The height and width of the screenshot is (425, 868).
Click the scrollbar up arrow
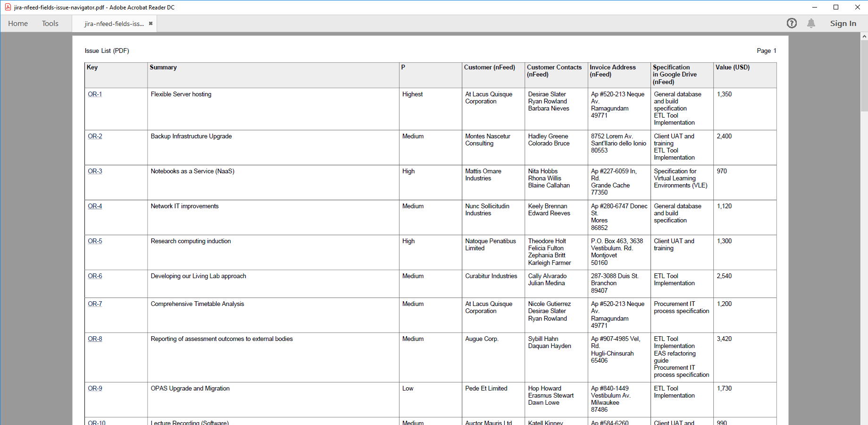click(864, 36)
